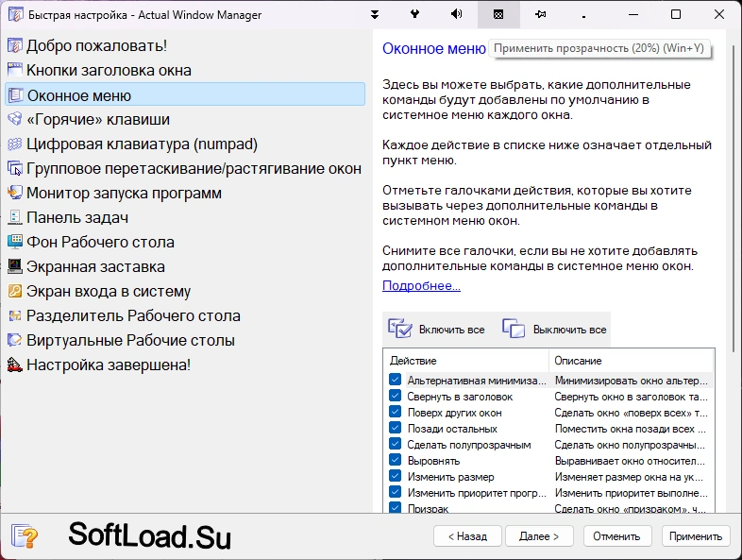Click the small dot button in the title bar

583,17
